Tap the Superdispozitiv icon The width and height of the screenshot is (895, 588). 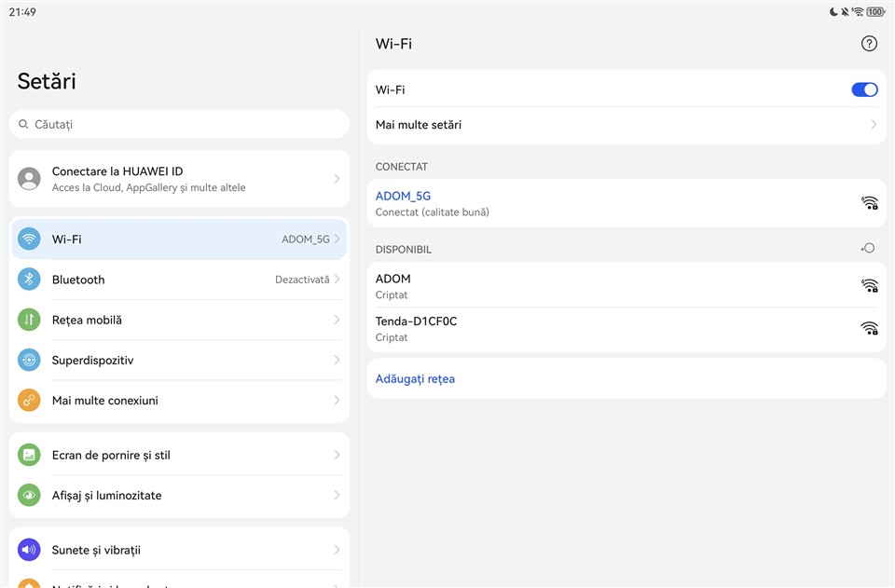click(x=29, y=360)
